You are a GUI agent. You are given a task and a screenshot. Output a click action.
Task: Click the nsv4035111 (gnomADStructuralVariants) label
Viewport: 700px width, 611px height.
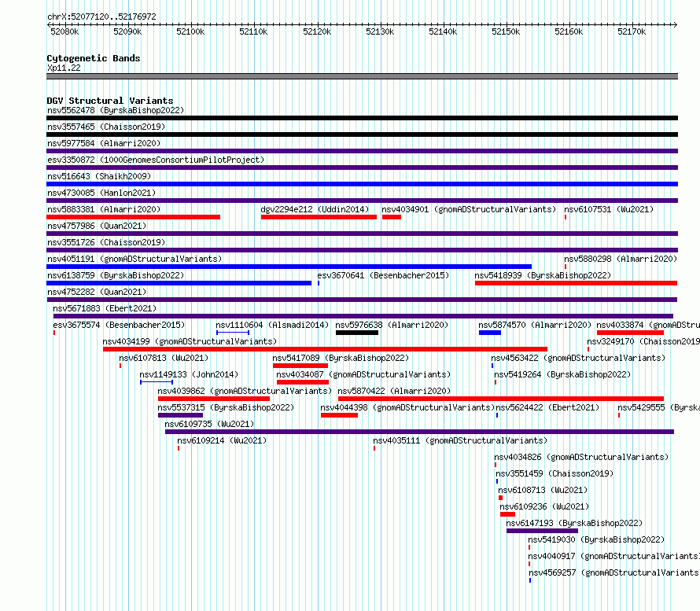[x=460, y=440]
